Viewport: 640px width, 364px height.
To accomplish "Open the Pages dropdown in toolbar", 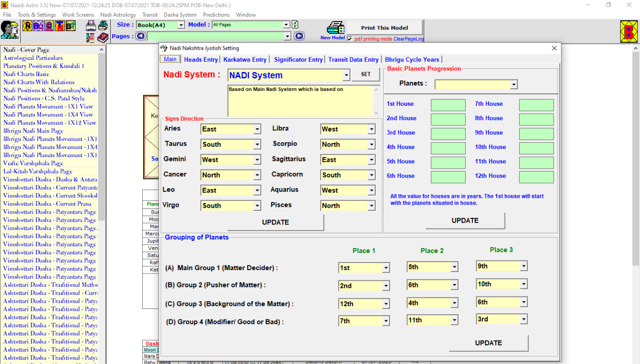I will [287, 36].
